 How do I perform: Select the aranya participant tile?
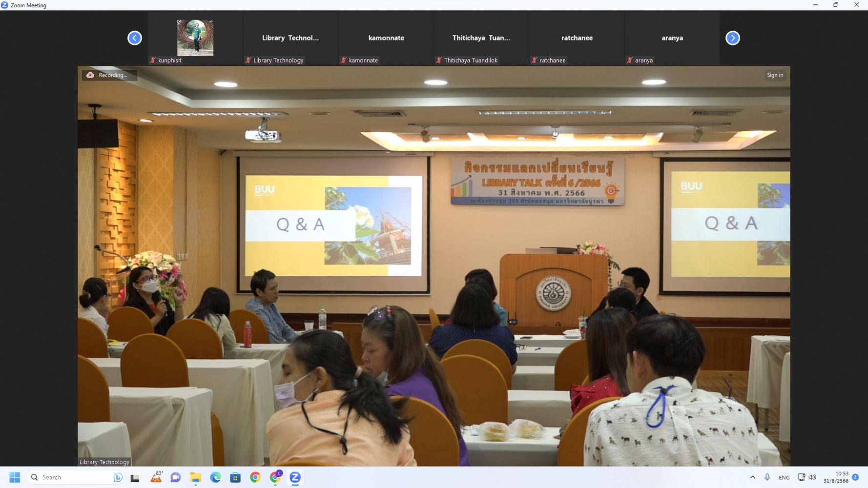672,38
